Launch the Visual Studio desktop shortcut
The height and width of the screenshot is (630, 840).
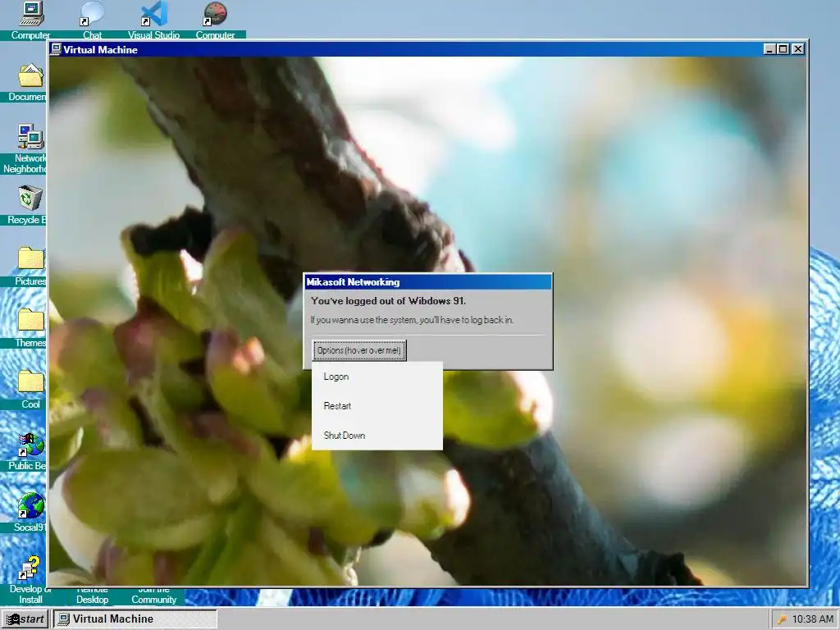tap(153, 14)
